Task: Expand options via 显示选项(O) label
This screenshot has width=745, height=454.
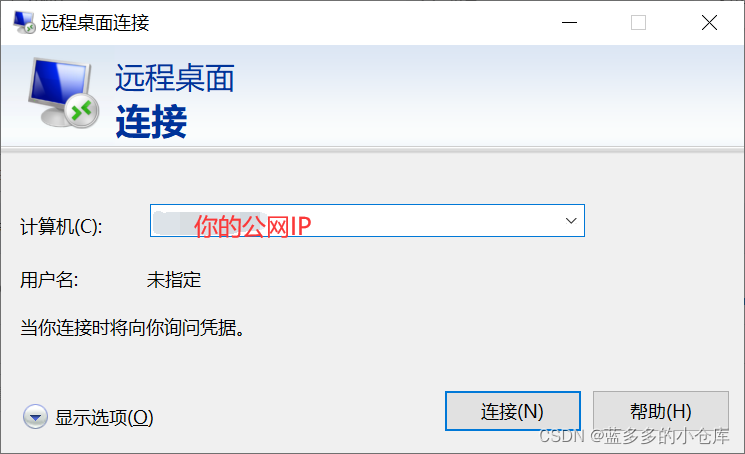Action: 104,417
